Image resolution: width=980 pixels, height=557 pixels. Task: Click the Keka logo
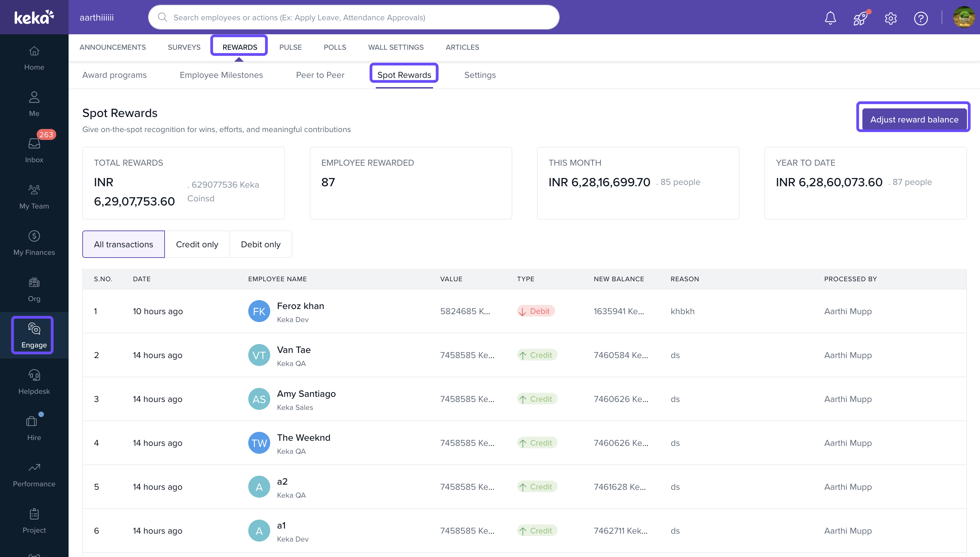(34, 17)
